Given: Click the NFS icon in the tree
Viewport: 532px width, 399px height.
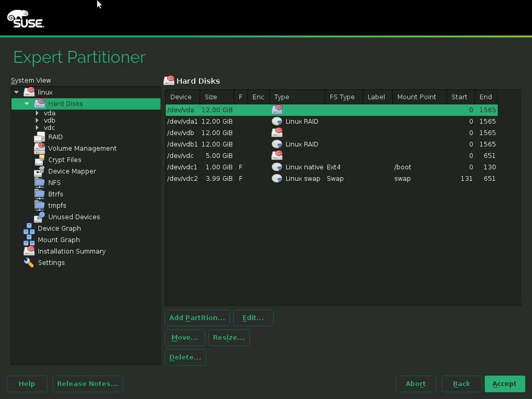Looking at the screenshot, I should coord(39,183).
